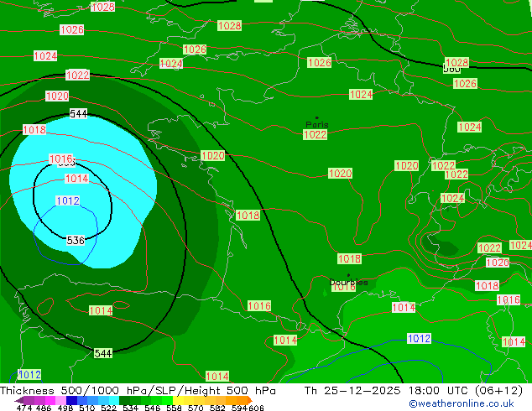Select the blue 1012 label inside the cyan area

(67, 200)
